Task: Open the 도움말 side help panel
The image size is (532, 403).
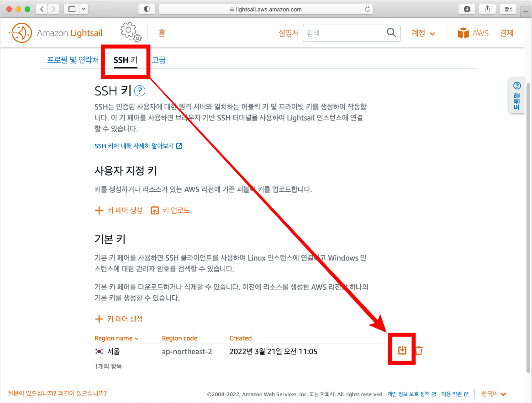Action: (x=517, y=95)
